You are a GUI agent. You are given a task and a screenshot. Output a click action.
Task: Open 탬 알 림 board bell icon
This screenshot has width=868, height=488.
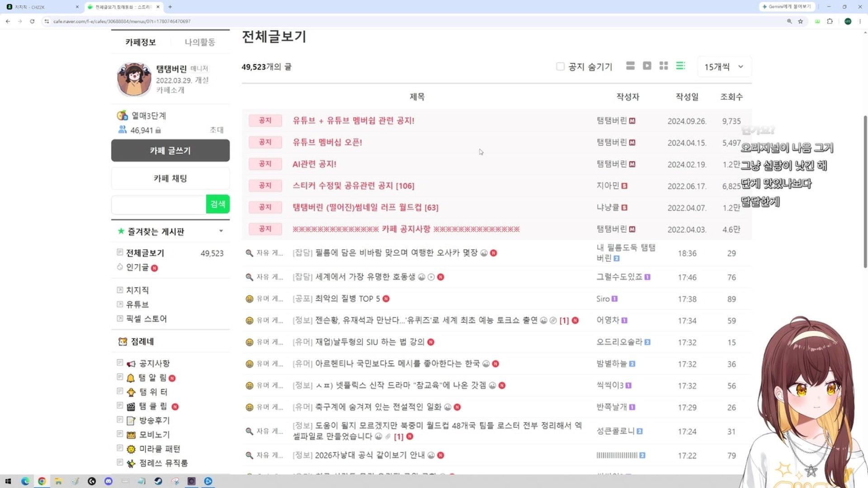pos(131,378)
